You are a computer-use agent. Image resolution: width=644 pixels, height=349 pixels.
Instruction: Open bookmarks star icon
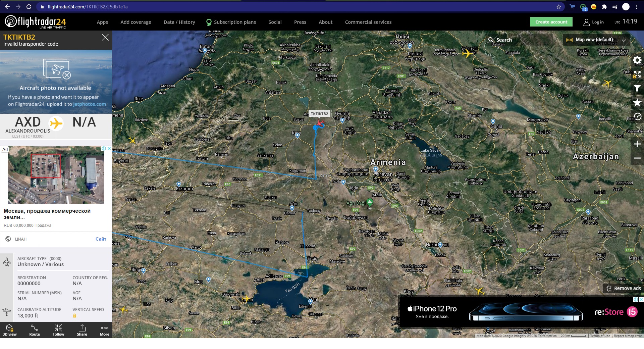pyautogui.click(x=637, y=103)
